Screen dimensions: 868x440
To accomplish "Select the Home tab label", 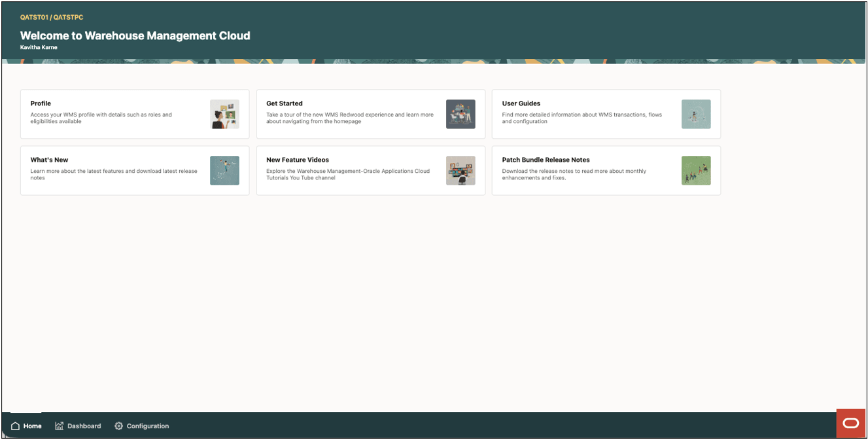I will [x=33, y=426].
